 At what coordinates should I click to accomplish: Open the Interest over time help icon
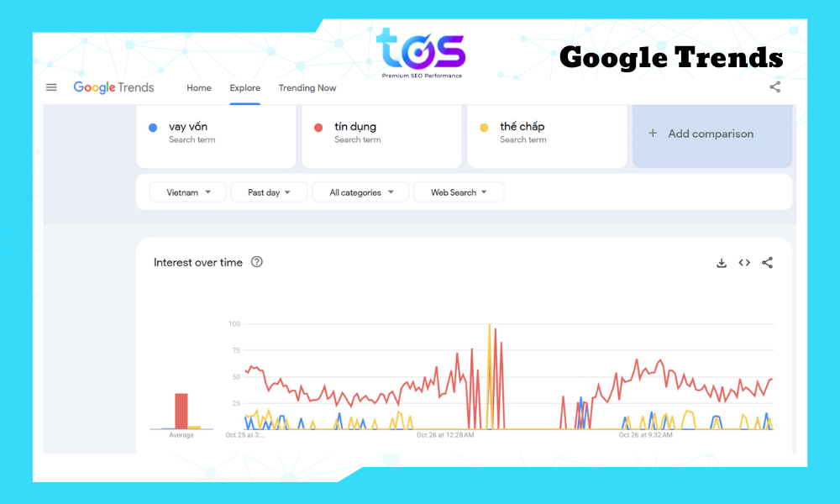click(257, 262)
